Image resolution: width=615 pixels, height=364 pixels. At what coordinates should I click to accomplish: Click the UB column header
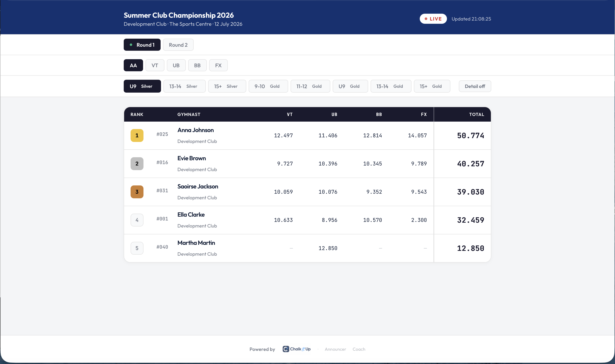334,114
